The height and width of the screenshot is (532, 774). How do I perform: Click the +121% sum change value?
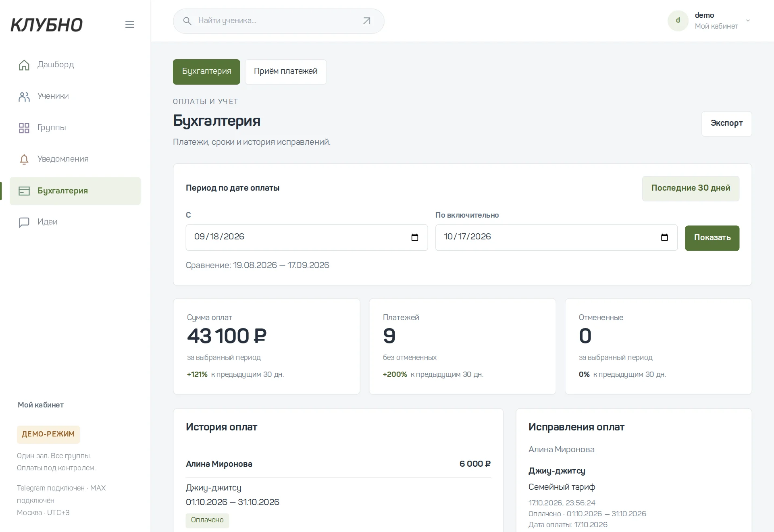197,374
